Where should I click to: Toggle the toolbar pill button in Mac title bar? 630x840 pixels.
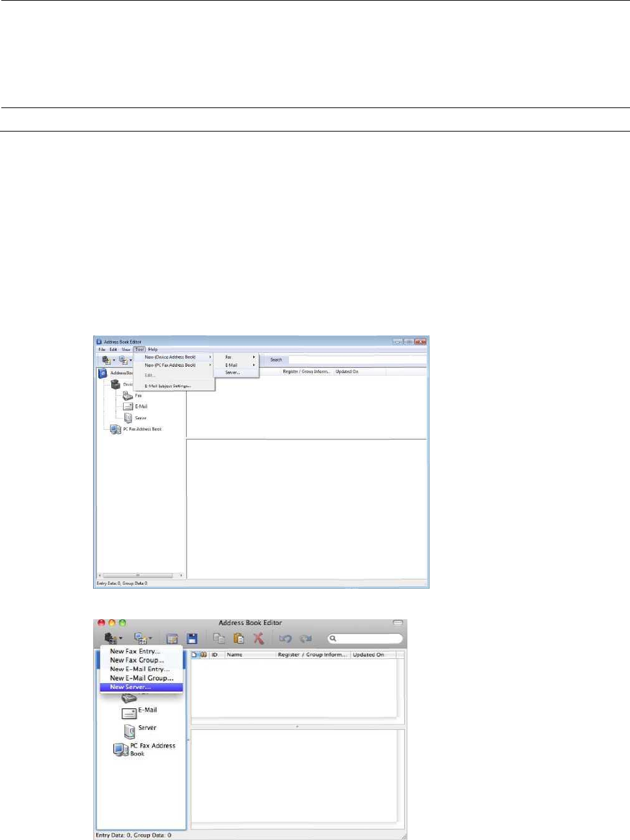click(398, 623)
